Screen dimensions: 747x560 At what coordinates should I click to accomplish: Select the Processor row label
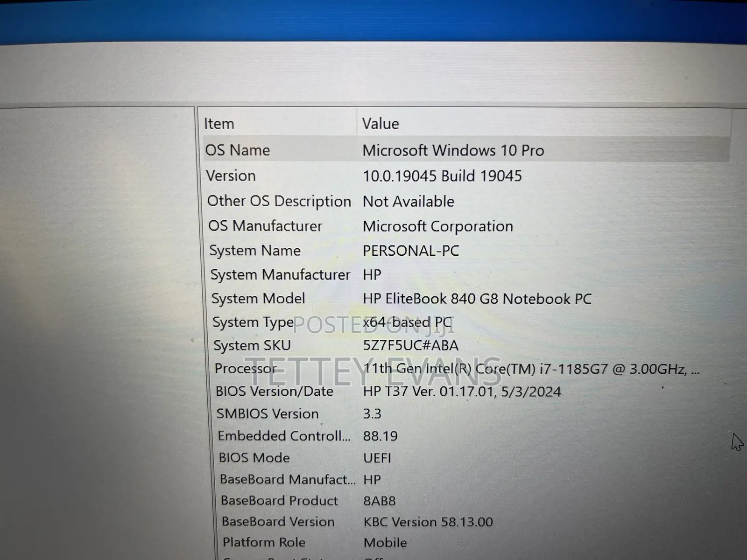click(x=246, y=369)
